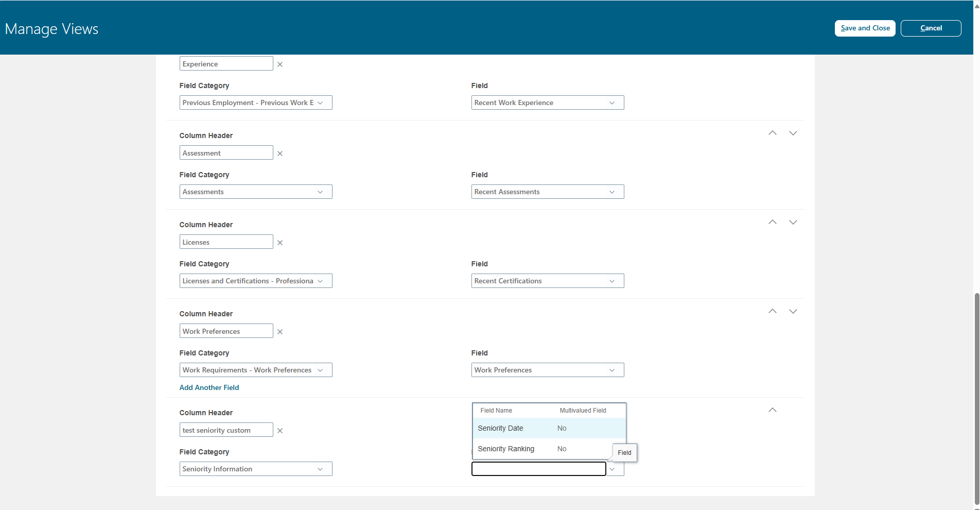
Task: Clear the Work Preferences column header
Action: click(280, 332)
